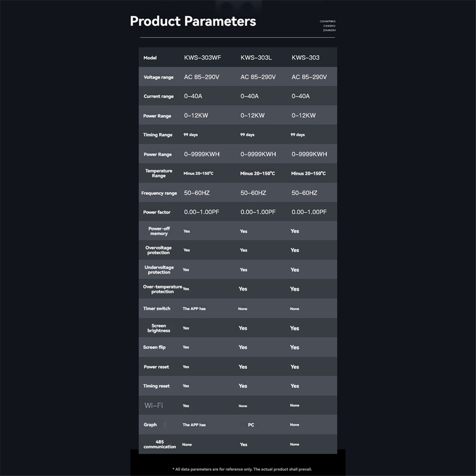Select the Frequency range row label
Screen dimensions: 476x476
click(159, 193)
